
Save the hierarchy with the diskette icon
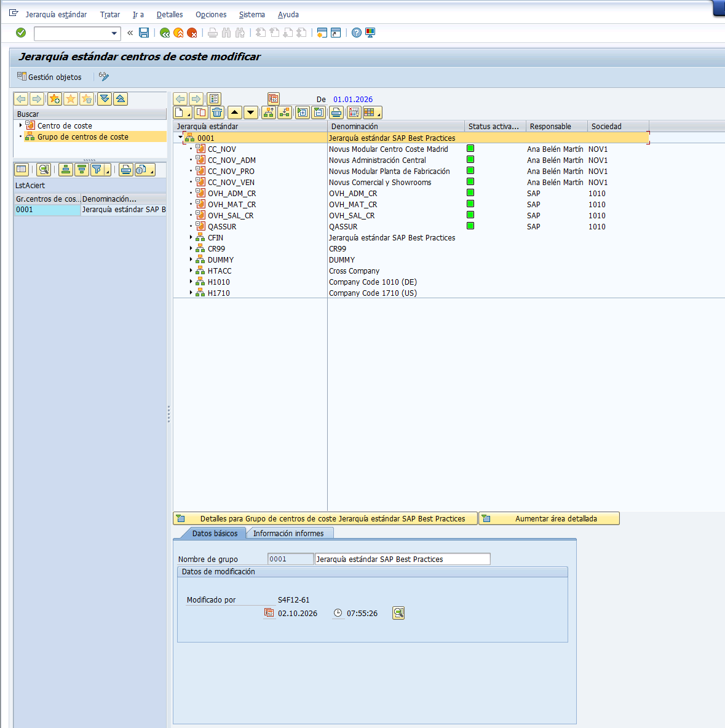point(144,33)
